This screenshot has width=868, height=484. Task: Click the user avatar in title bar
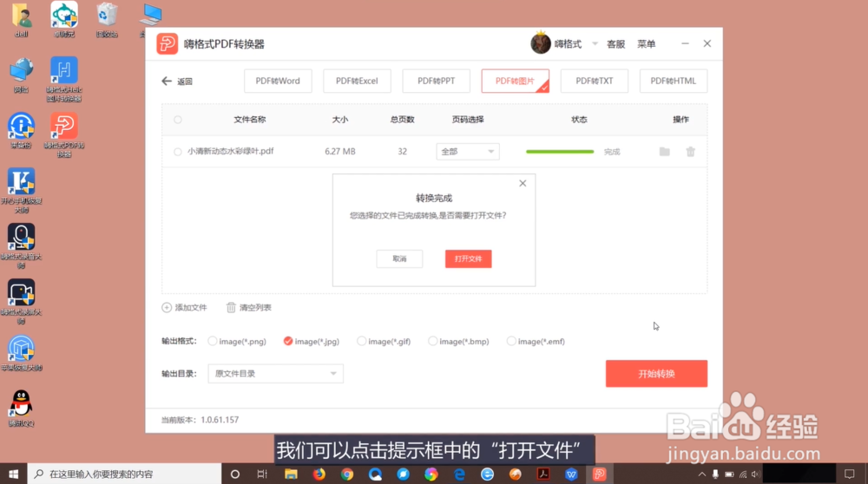point(540,43)
